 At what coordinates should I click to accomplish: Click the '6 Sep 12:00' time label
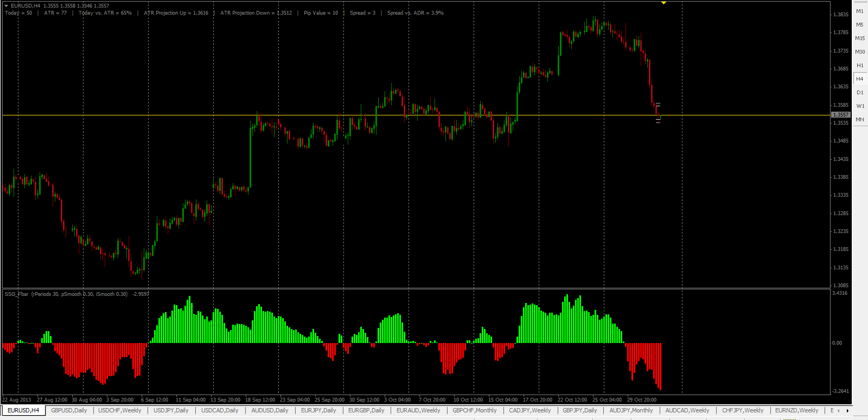pos(155,400)
